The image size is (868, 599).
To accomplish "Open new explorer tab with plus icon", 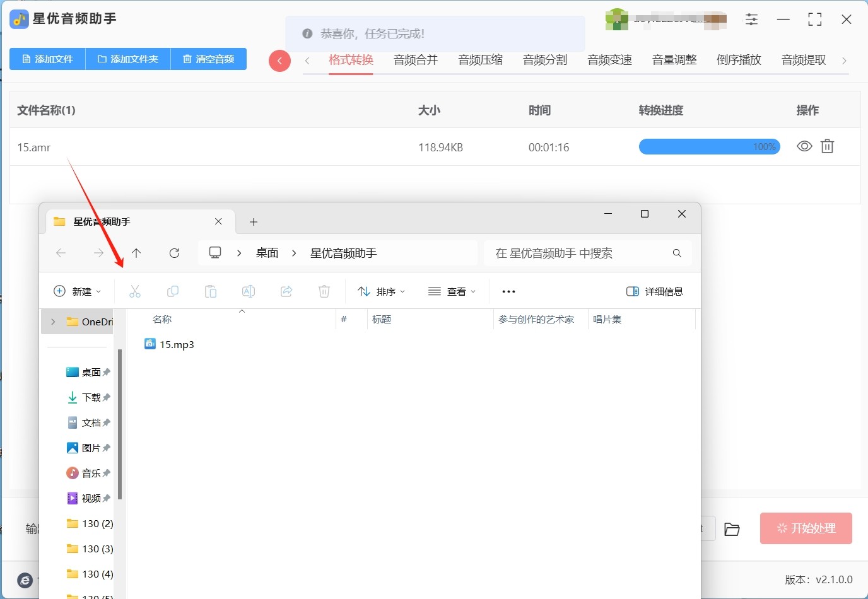I will [254, 222].
